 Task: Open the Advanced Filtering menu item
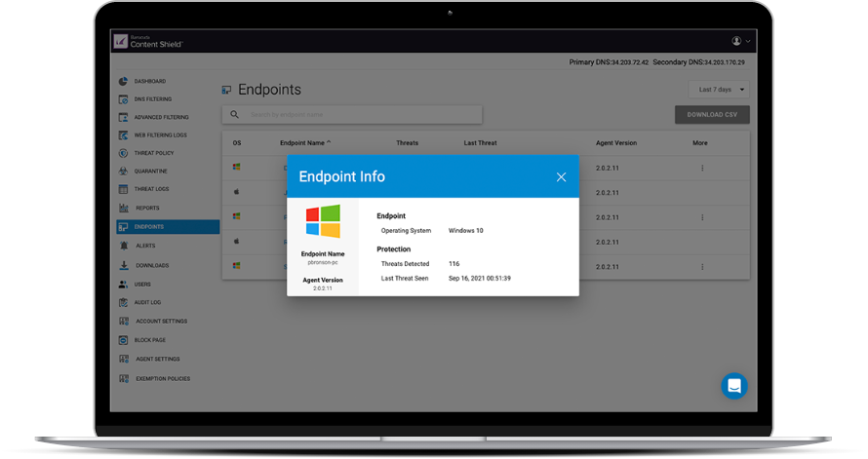click(161, 117)
